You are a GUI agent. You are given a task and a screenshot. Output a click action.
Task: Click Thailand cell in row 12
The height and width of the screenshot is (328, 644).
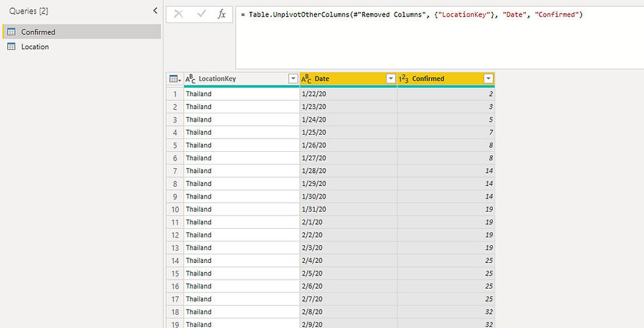point(242,235)
